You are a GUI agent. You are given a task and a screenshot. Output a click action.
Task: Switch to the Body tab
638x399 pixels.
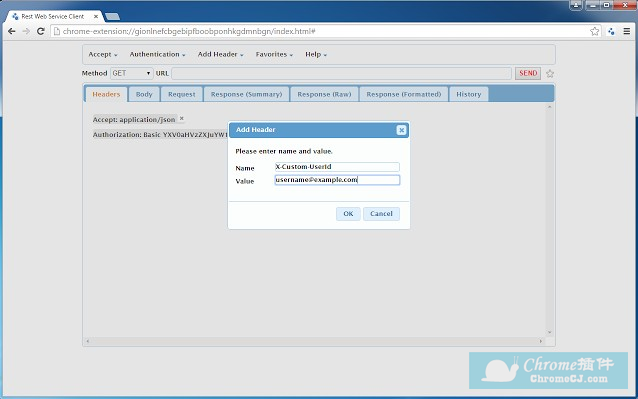point(144,94)
